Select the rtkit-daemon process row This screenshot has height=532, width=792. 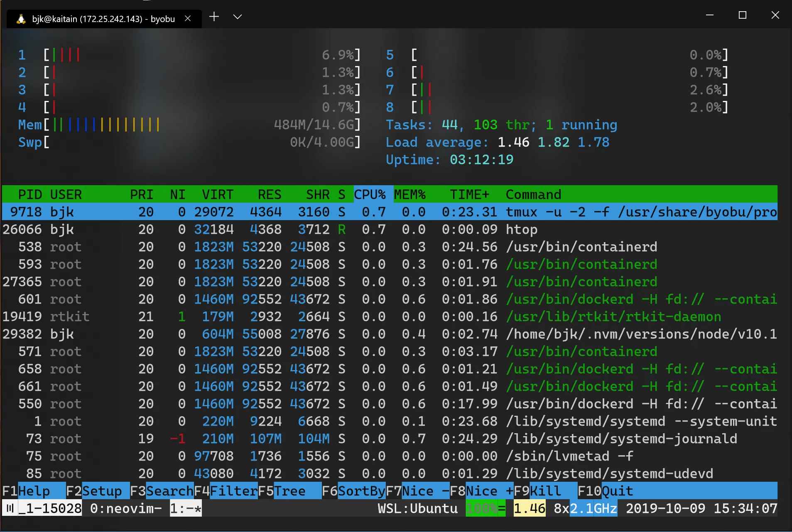point(390,316)
